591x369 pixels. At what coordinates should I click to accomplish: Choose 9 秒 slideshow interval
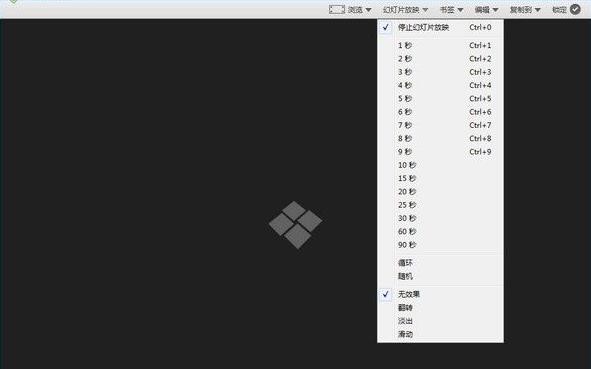click(x=440, y=152)
